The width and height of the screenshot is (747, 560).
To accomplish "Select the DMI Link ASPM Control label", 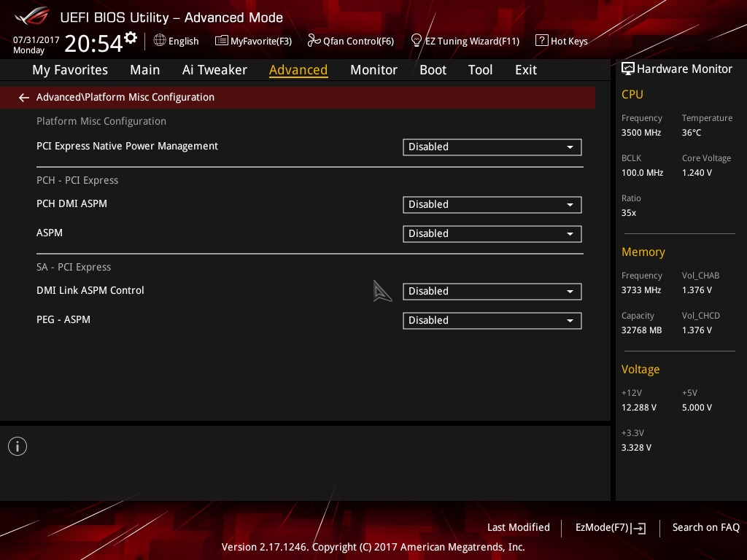I will point(90,290).
